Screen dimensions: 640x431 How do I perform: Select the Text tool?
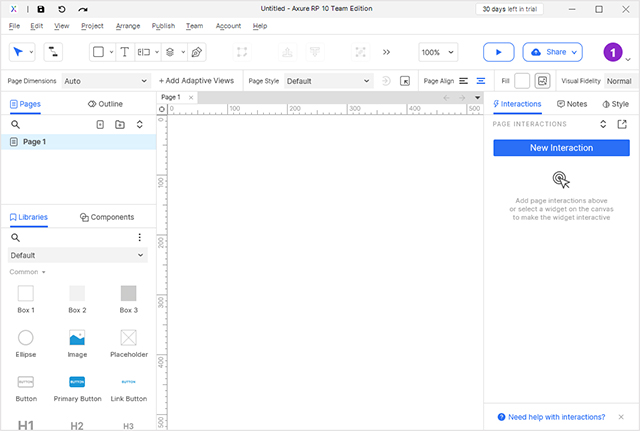click(124, 52)
